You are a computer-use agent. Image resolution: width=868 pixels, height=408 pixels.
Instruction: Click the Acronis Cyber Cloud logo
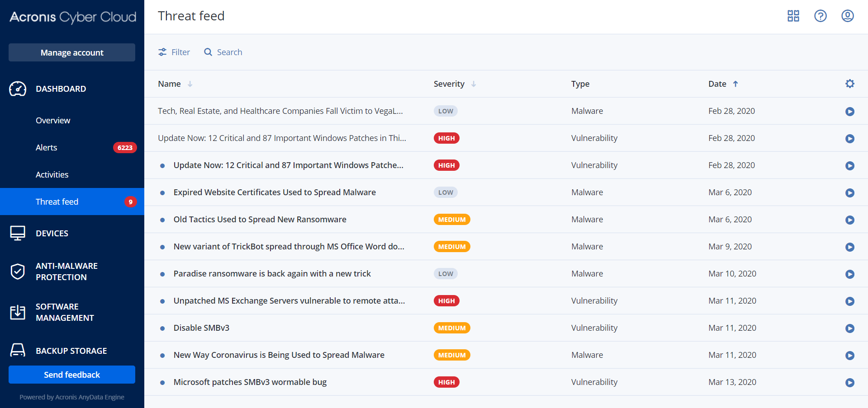click(x=73, y=17)
